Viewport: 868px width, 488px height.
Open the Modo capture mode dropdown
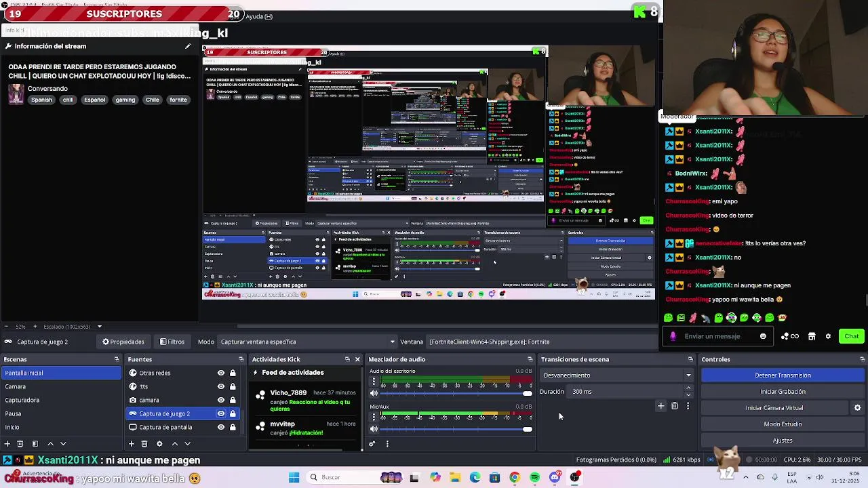coord(308,342)
